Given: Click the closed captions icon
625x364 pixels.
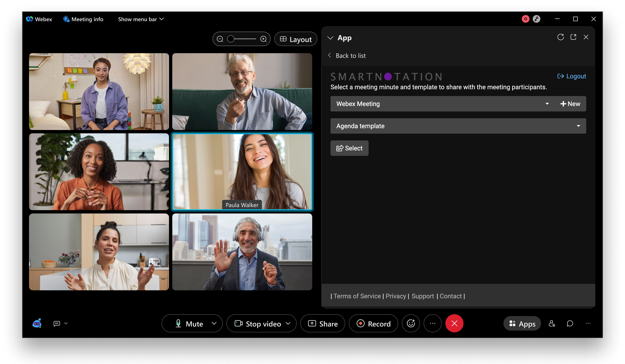Looking at the screenshot, I should [57, 323].
